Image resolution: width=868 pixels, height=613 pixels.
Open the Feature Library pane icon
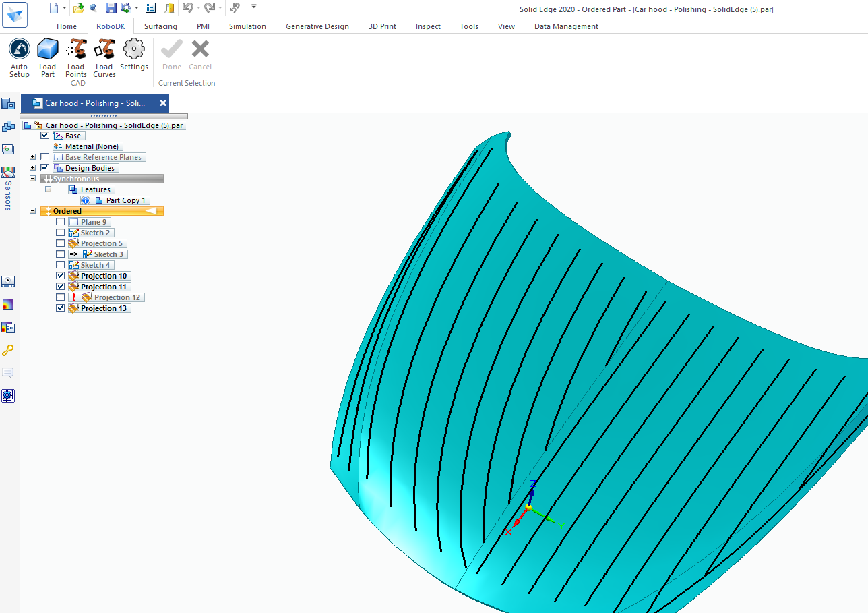(8, 126)
